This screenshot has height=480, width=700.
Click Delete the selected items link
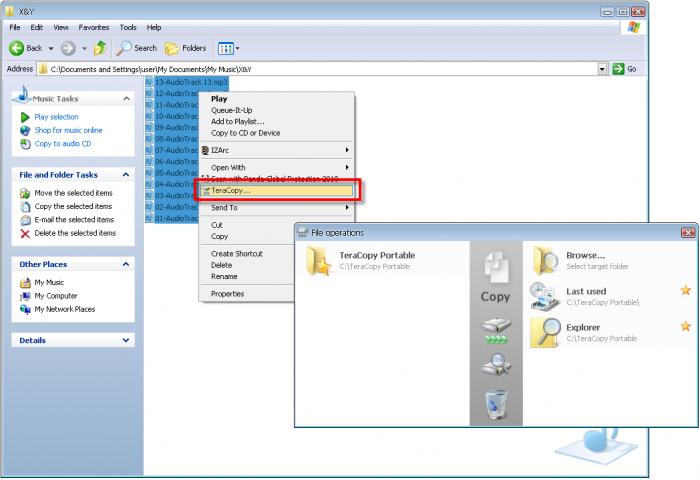(74, 233)
